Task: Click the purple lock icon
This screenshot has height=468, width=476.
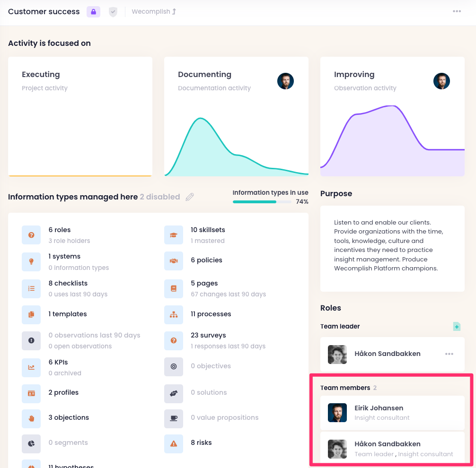Action: pos(93,12)
